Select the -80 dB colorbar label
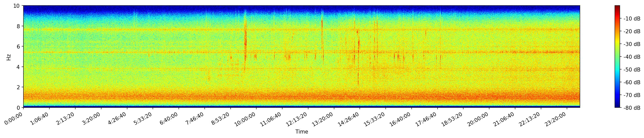The height and width of the screenshot is (138, 644). pos(632,108)
